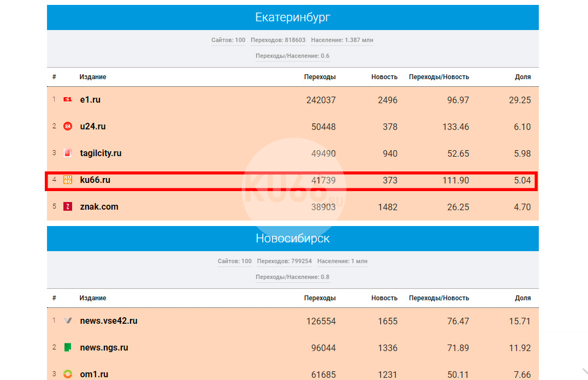Click the ku66.ru orange logo icon
The height and width of the screenshot is (380, 588).
pos(68,180)
